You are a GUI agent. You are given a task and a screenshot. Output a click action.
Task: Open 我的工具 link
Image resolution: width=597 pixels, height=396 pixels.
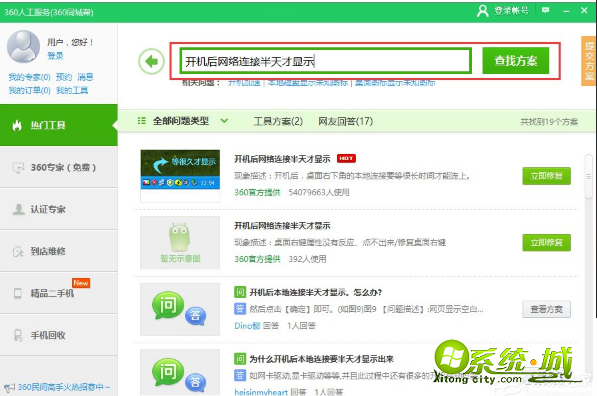[72, 91]
